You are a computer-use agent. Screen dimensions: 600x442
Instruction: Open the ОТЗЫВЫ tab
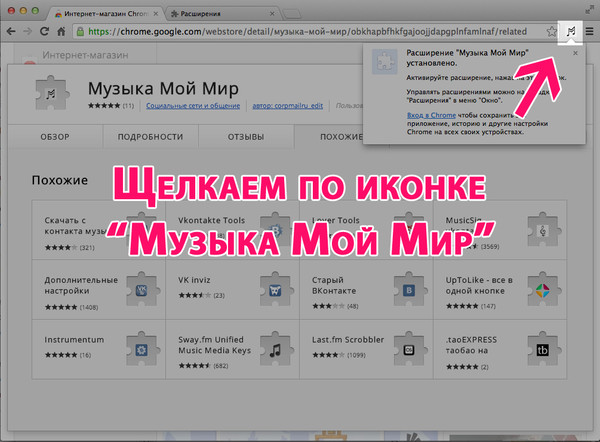[x=246, y=137]
